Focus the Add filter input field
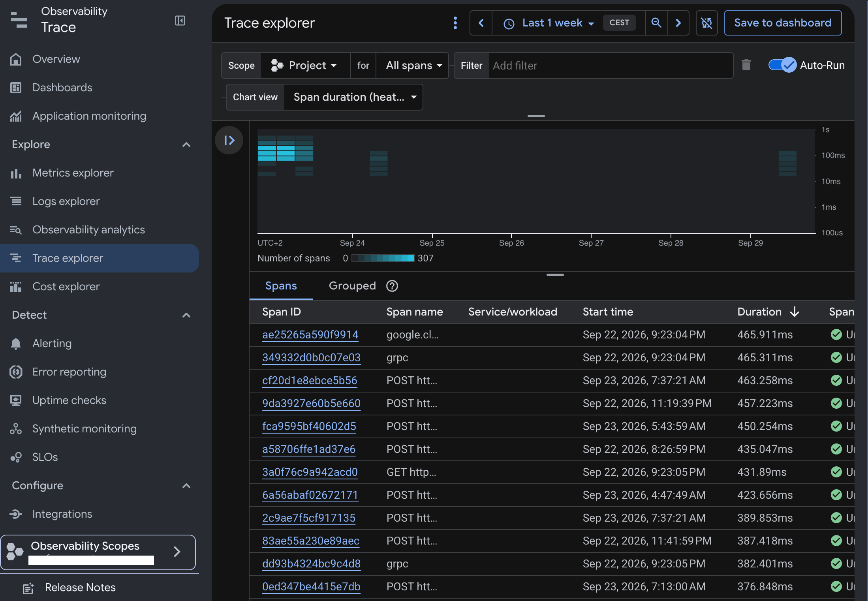The width and height of the screenshot is (868, 601). (x=611, y=66)
